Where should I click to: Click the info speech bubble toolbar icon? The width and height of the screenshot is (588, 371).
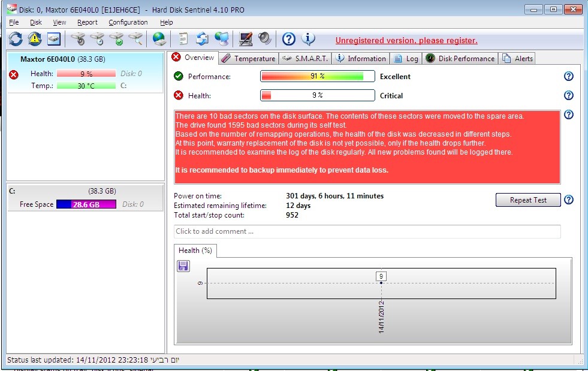pos(308,40)
